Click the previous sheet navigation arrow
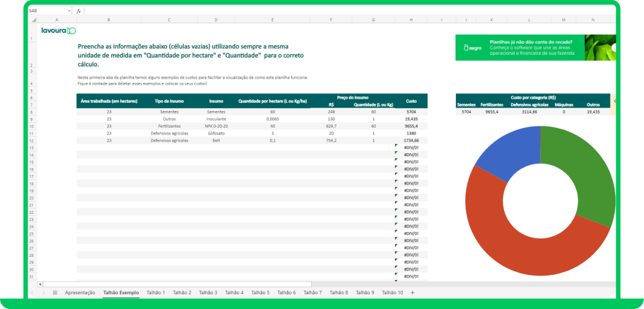This screenshot has width=644, height=309. tap(32, 293)
